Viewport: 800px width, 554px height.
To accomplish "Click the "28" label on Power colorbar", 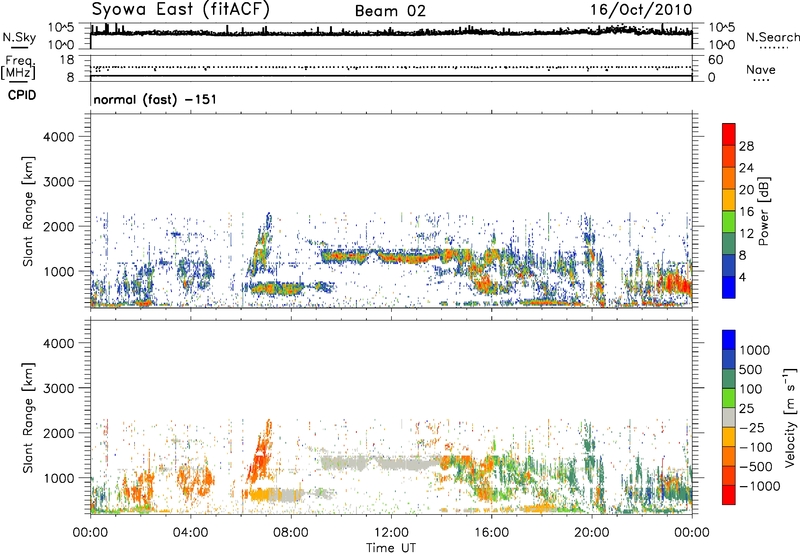I will (746, 146).
